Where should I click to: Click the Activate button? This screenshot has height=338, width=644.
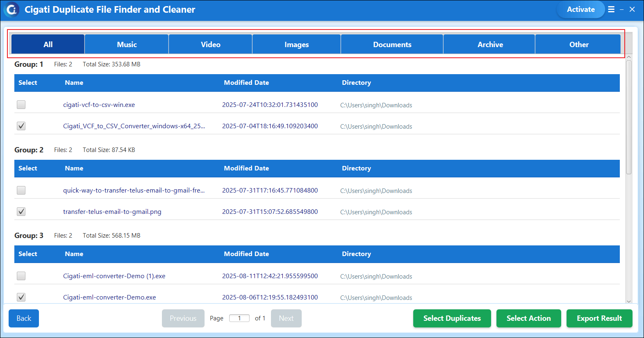[580, 9]
